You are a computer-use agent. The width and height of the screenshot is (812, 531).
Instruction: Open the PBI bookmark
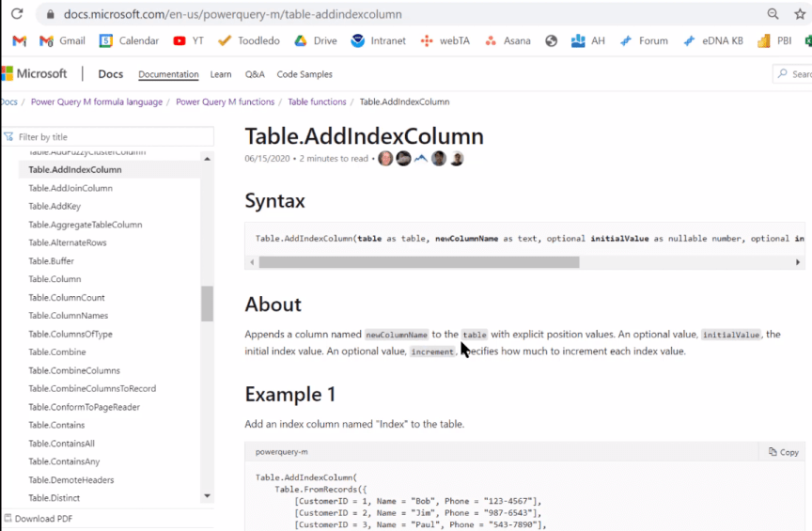point(774,41)
